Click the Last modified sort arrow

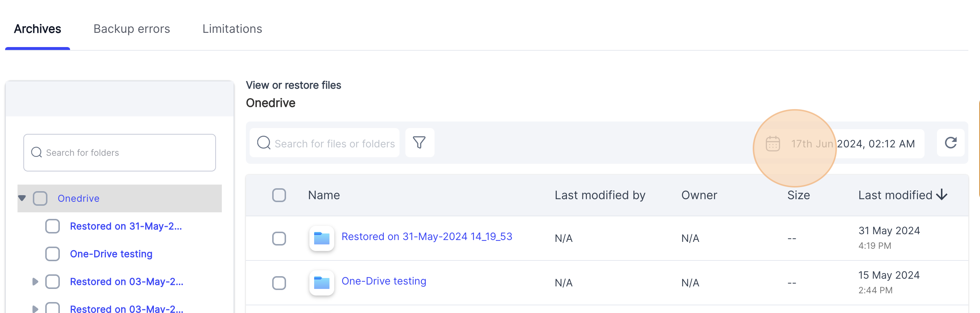tap(942, 195)
